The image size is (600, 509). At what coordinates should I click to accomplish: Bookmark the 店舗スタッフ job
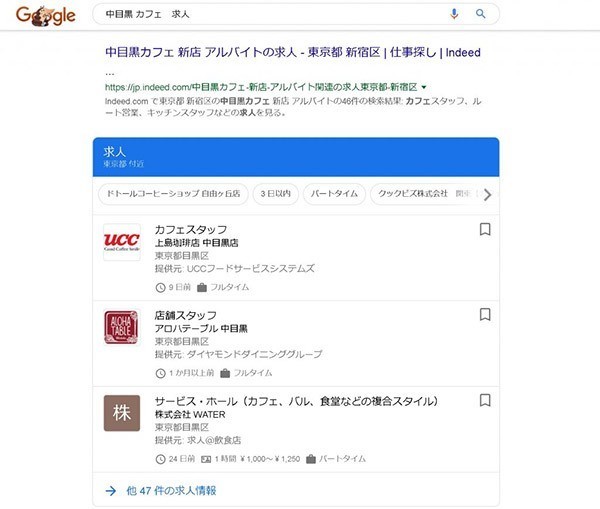click(485, 315)
